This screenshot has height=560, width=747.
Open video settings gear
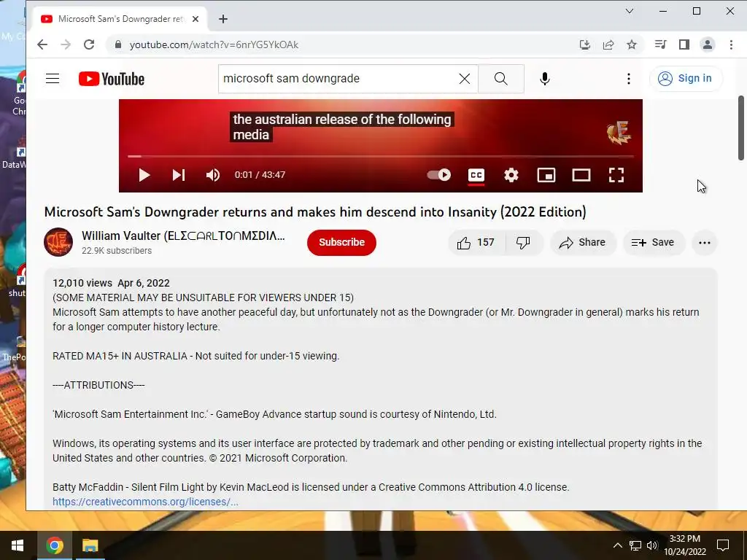coord(511,175)
